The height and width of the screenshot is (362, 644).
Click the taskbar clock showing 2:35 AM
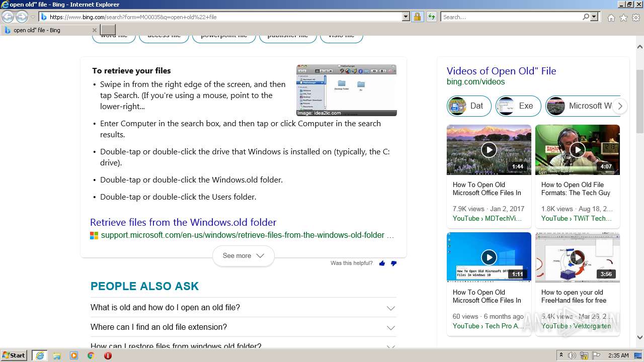[x=618, y=355]
